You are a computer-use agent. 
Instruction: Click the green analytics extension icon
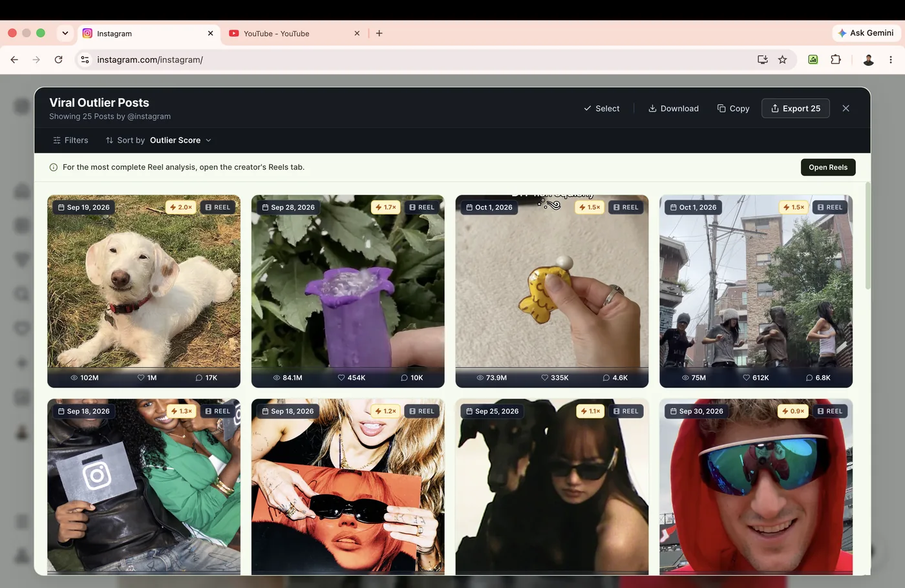click(x=813, y=59)
